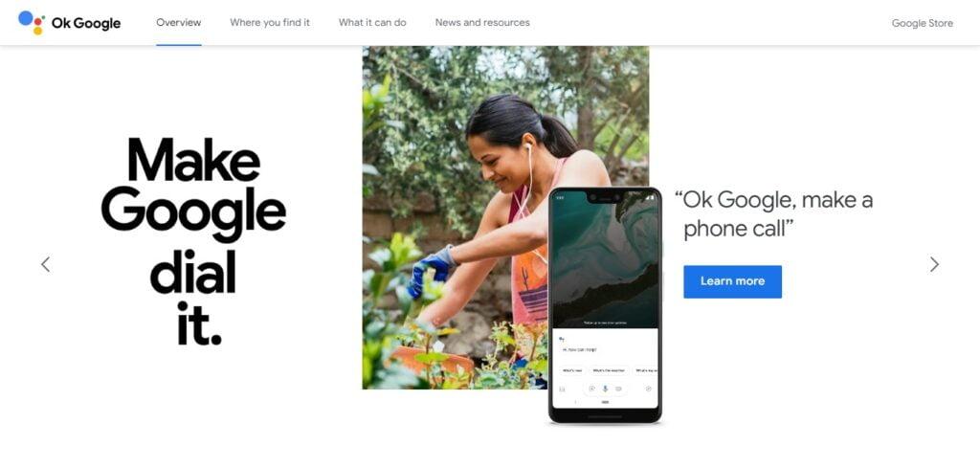The height and width of the screenshot is (467, 980).
Task: Tap the Lens camera icon left of microphone
Action: (x=591, y=389)
